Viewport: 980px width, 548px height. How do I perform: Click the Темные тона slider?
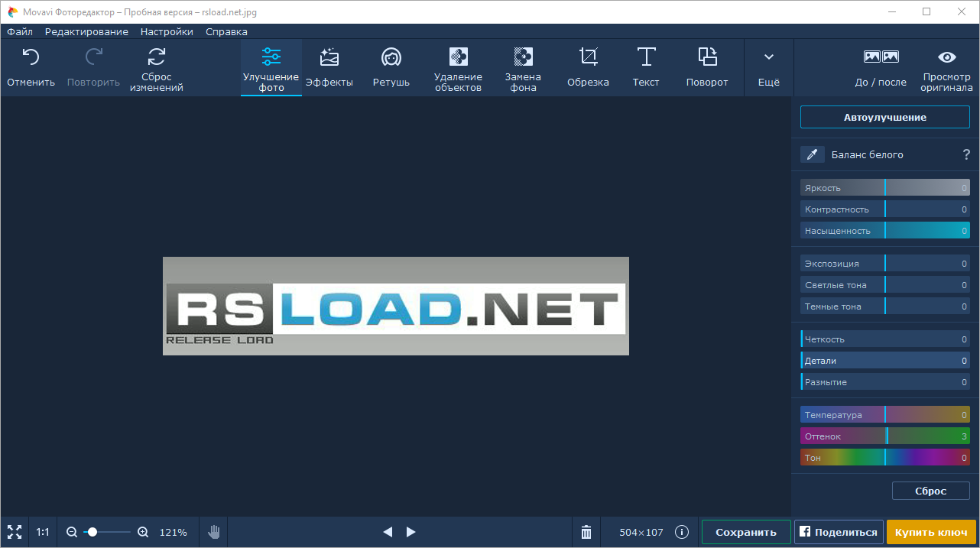tap(885, 306)
